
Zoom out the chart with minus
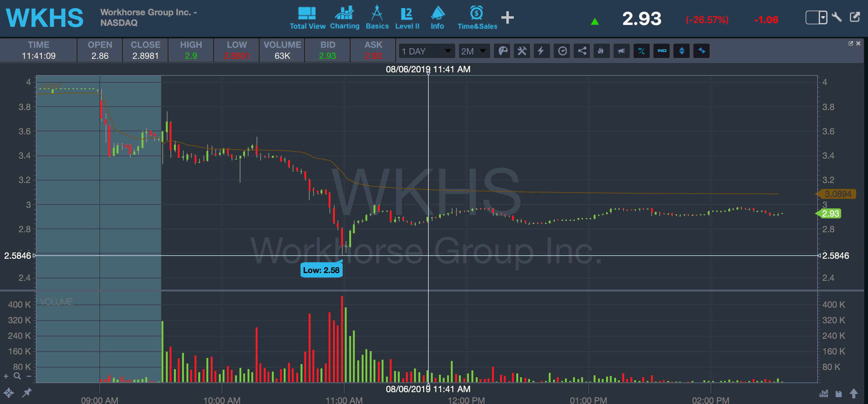coord(29,376)
